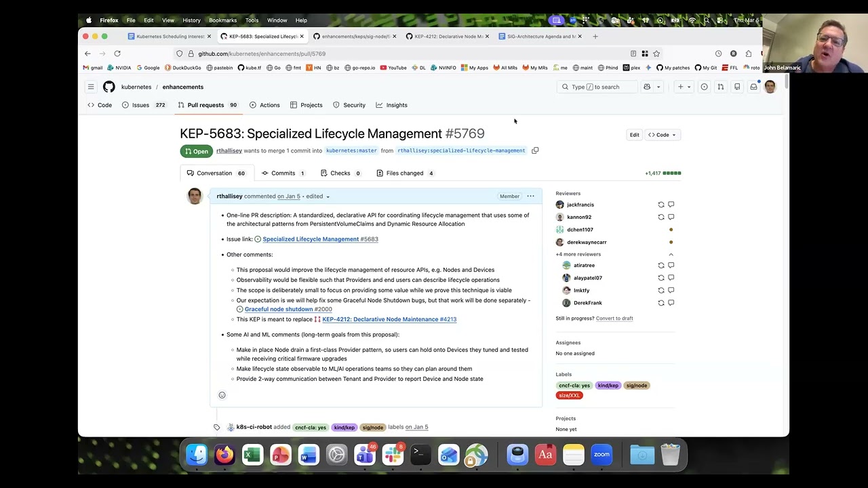
Task: Collapse the +4 more reviewers list
Action: pos(671,254)
